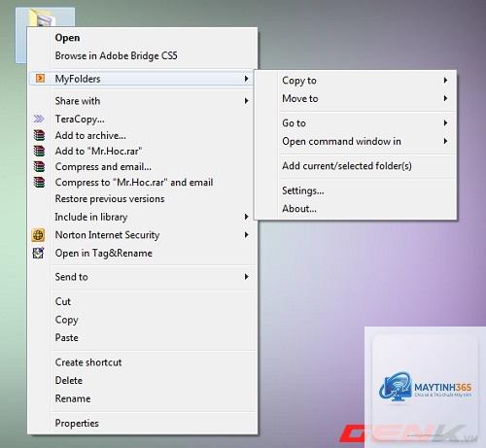
Task: Expand the MyFolders submenu arrow
Action: point(247,79)
